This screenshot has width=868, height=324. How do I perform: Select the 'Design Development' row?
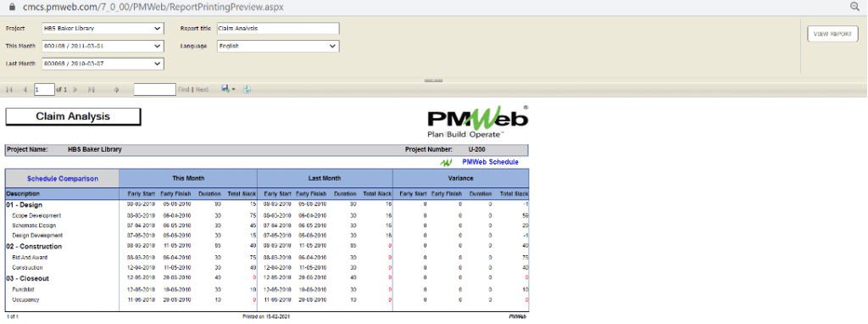(267, 236)
